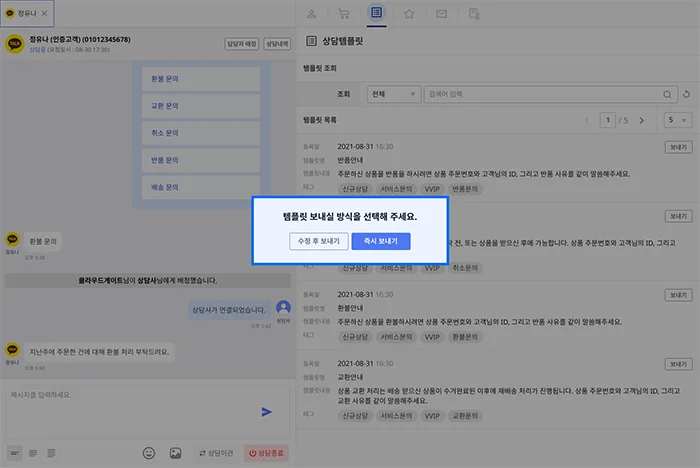Click 보내기 for the 환불안내 template
Screen dimensions: 700x468
(679, 295)
